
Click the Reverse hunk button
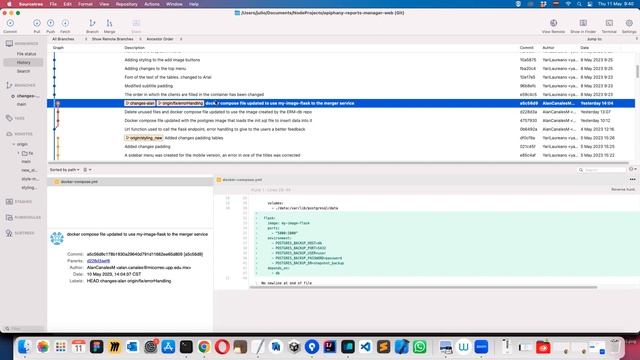pos(623,189)
